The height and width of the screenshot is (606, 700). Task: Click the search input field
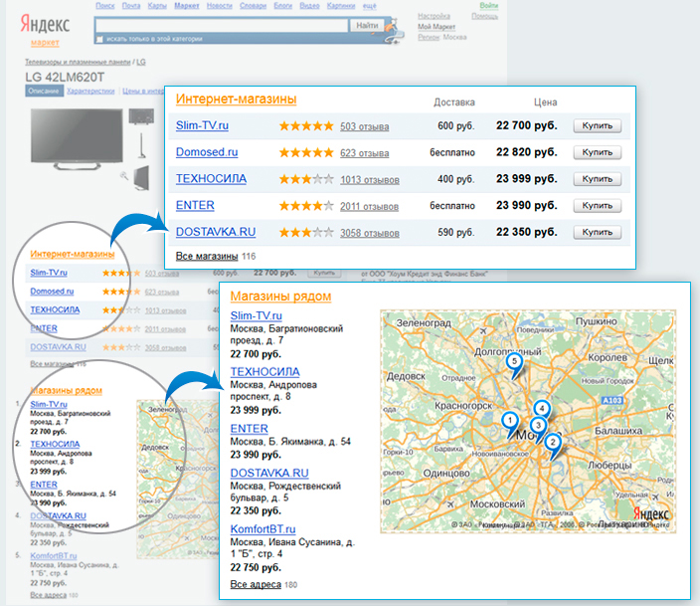click(222, 26)
